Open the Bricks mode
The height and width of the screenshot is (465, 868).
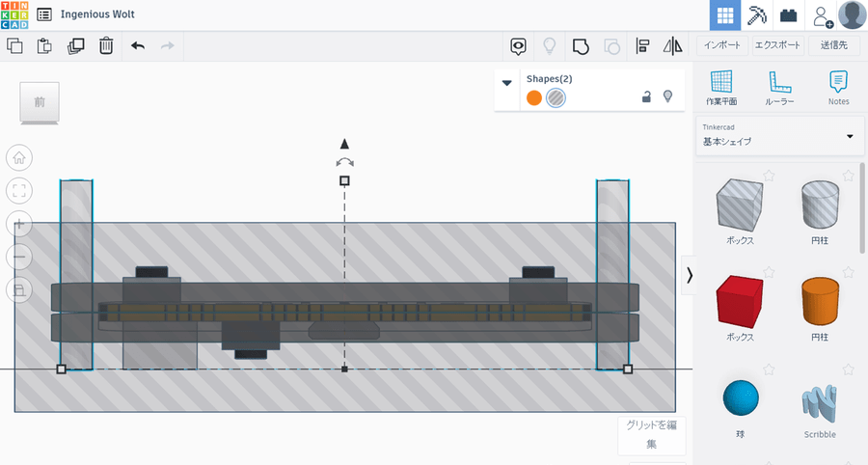(788, 15)
